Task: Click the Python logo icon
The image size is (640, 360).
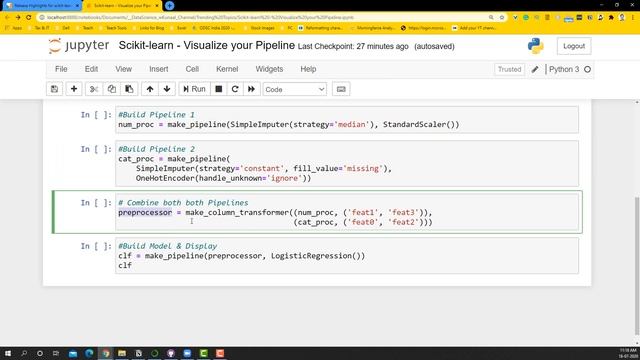Action: click(x=536, y=46)
